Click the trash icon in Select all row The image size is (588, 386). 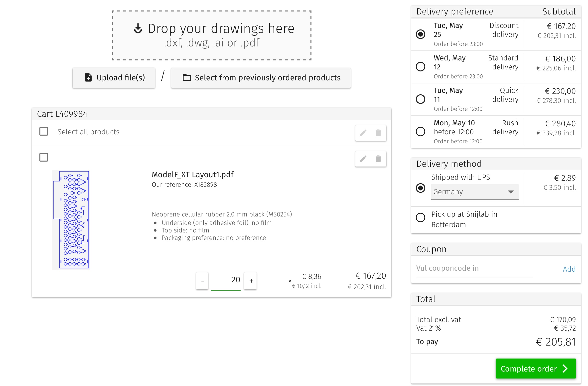point(378,133)
